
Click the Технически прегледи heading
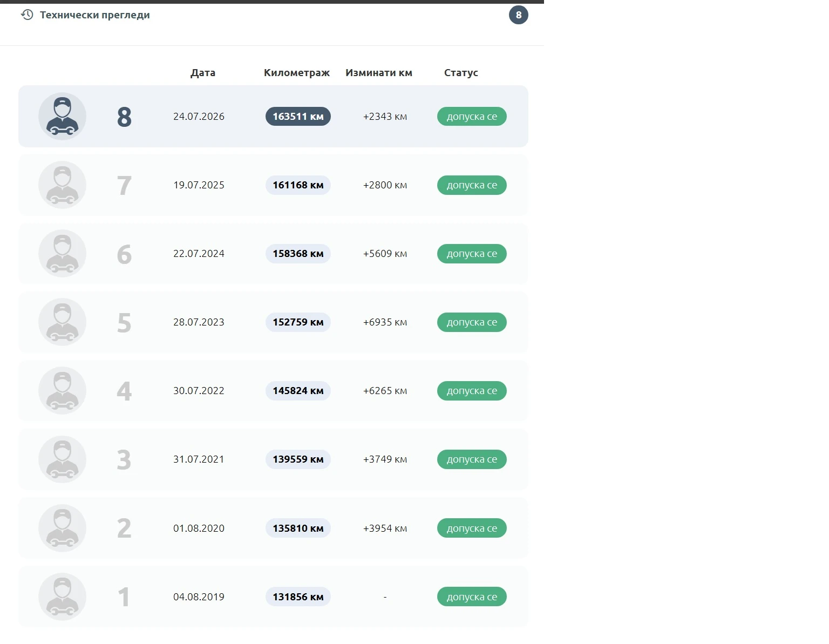click(x=95, y=15)
